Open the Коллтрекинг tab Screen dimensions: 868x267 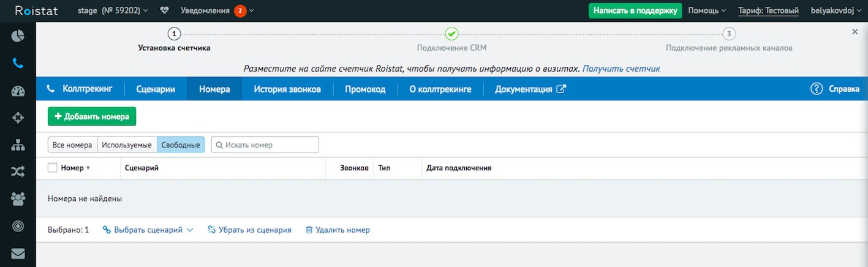(81, 89)
